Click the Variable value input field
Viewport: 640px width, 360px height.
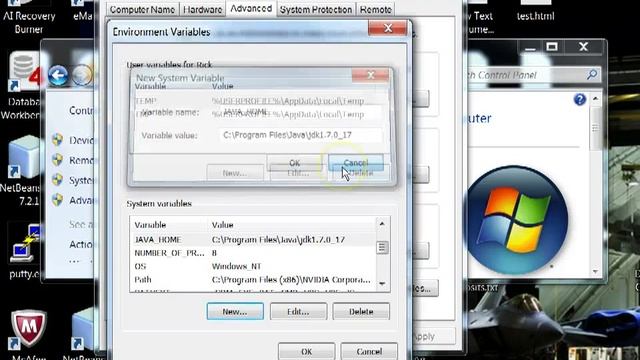pos(301,135)
